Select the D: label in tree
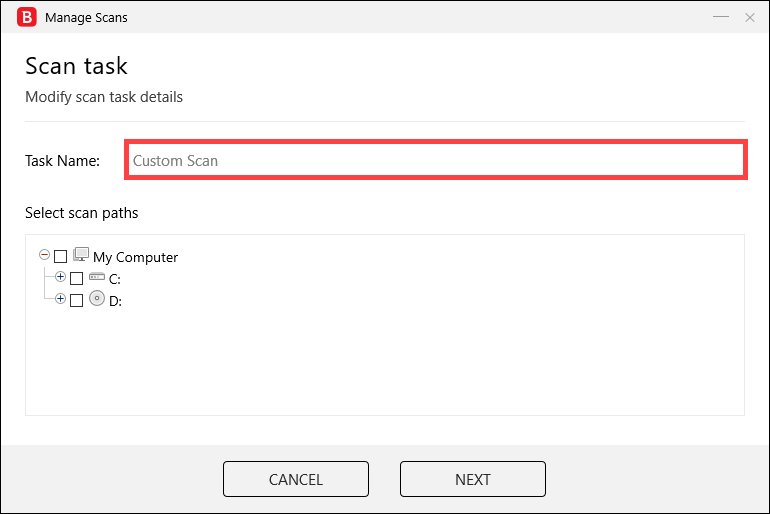Viewport: 770px width, 514px height. coord(115,301)
